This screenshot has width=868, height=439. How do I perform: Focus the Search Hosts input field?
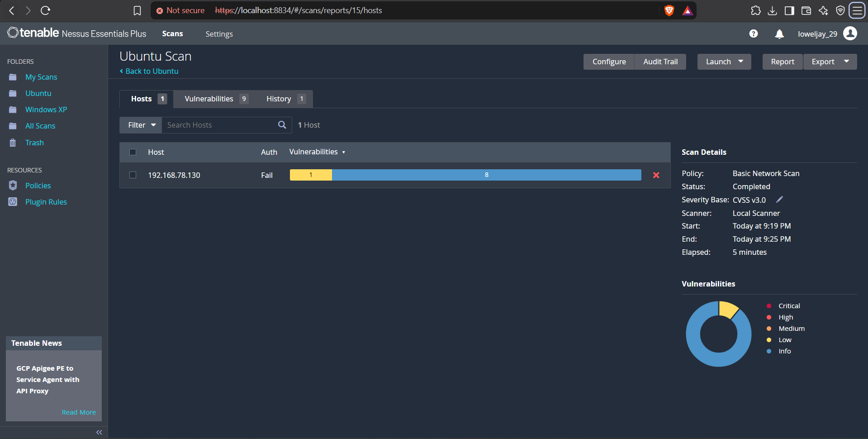coord(220,125)
